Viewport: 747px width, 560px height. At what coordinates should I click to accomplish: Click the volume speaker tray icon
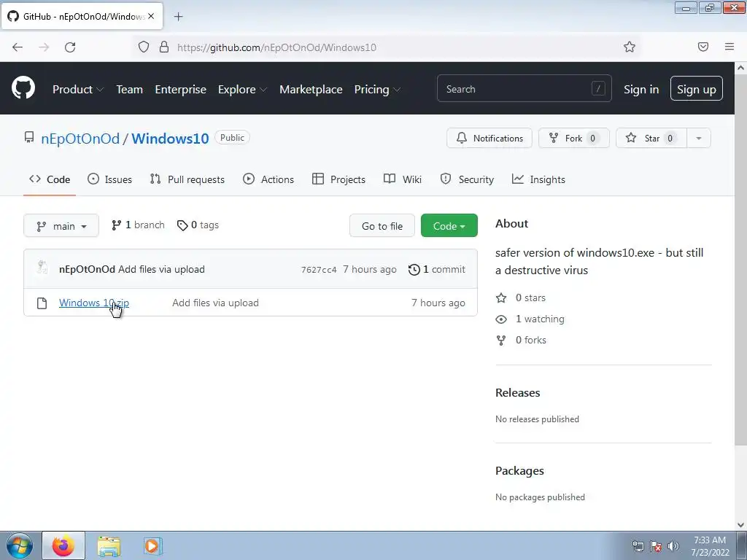[673, 546]
